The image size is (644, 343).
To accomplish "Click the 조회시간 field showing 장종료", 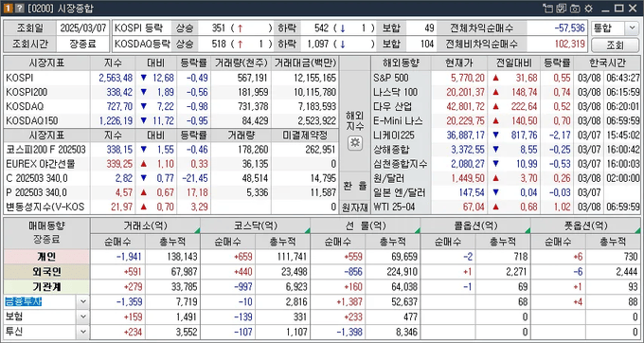I will pos(82,44).
